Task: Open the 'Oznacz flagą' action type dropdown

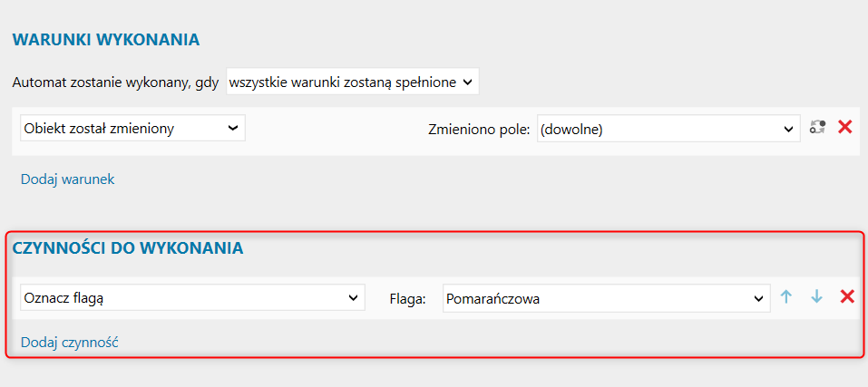Action: 192,298
